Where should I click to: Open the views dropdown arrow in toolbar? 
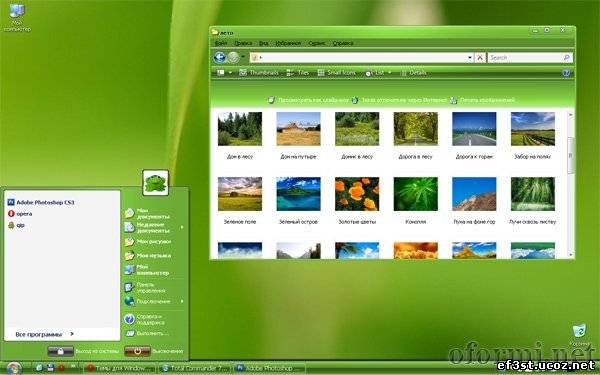pyautogui.click(x=230, y=73)
